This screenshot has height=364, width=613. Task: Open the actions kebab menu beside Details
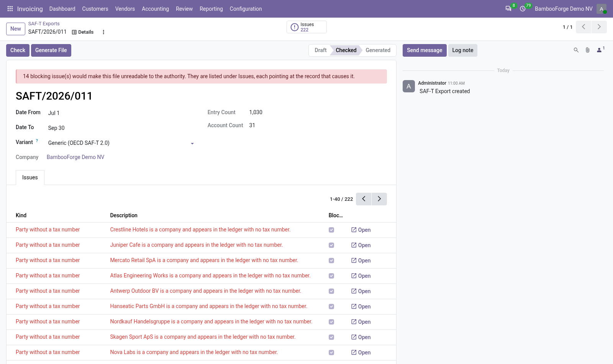click(103, 32)
